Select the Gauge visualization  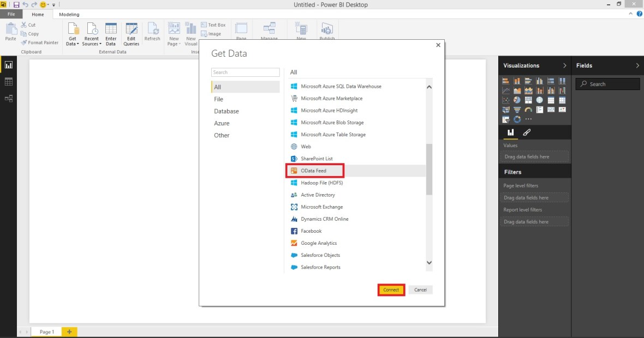(x=528, y=110)
